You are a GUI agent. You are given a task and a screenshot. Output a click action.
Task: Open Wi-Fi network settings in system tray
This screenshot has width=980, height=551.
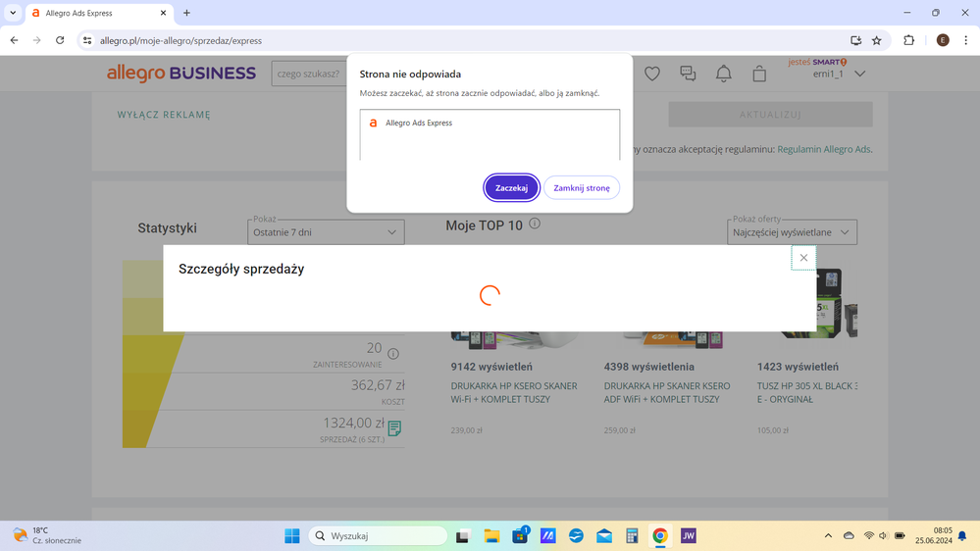coord(869,536)
